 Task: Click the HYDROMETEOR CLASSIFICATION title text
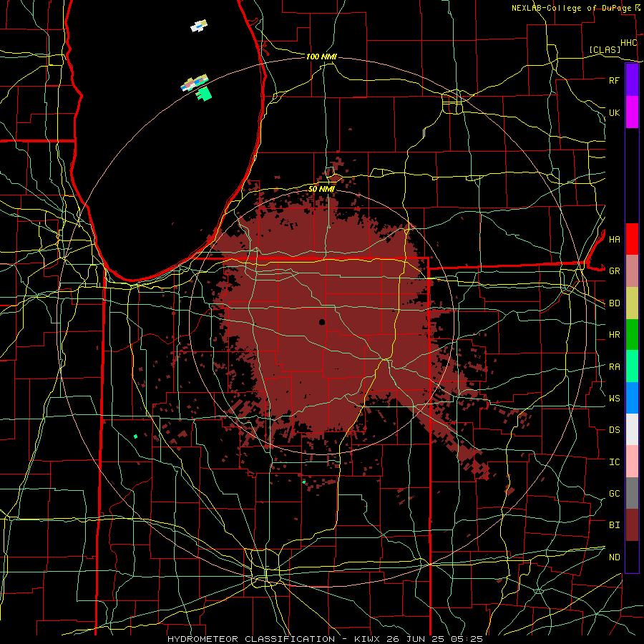point(251,639)
